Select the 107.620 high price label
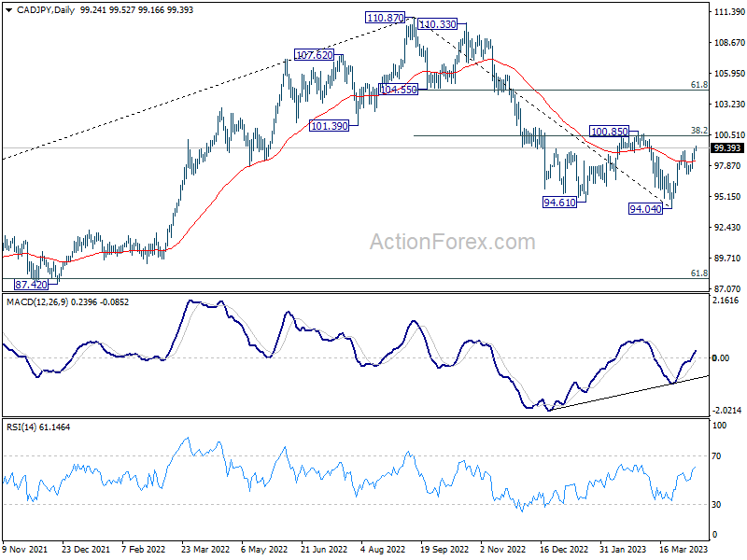Screen dimensions: 747x560 (x=314, y=55)
